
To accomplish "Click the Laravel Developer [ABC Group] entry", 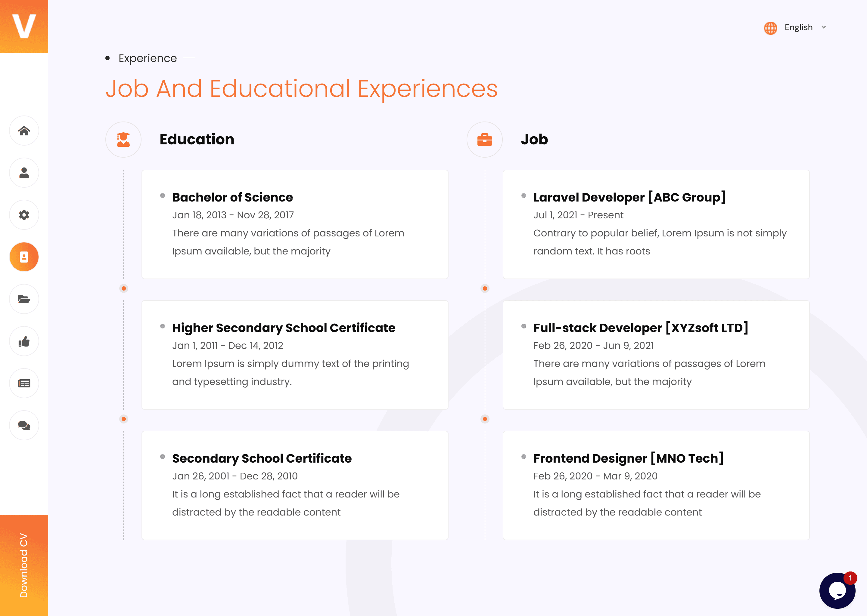I will (x=629, y=197).
